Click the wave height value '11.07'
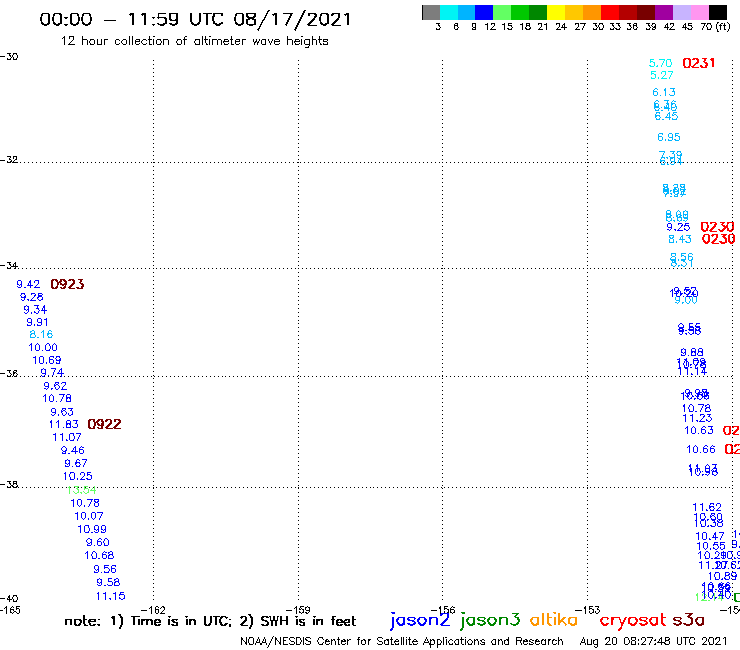The height and width of the screenshot is (650, 740). 67,437
